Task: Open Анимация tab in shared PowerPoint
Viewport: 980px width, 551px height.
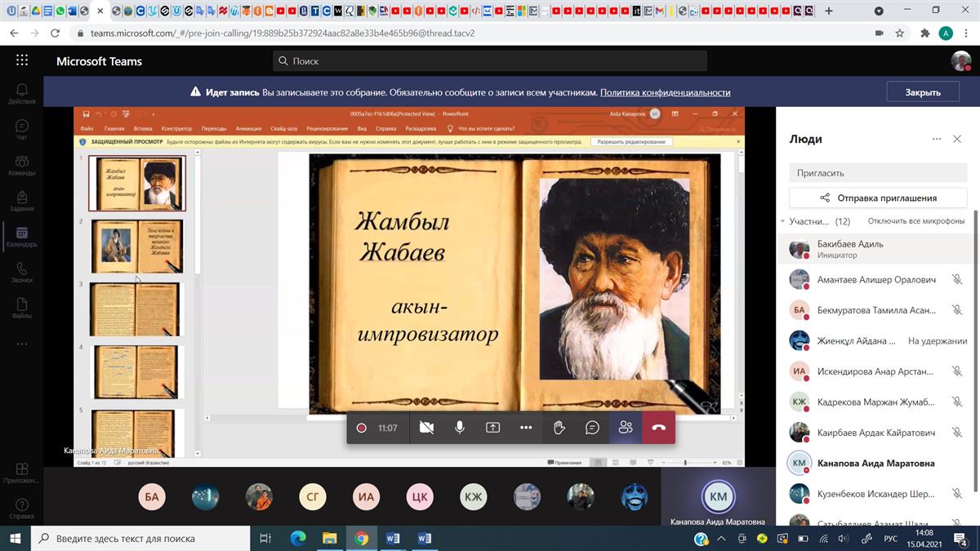Action: (x=248, y=129)
